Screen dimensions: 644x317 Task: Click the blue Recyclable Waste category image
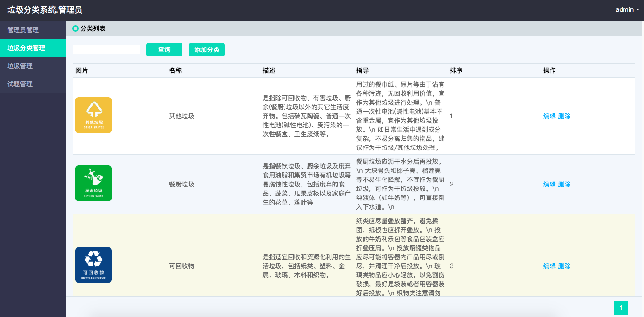click(93, 265)
